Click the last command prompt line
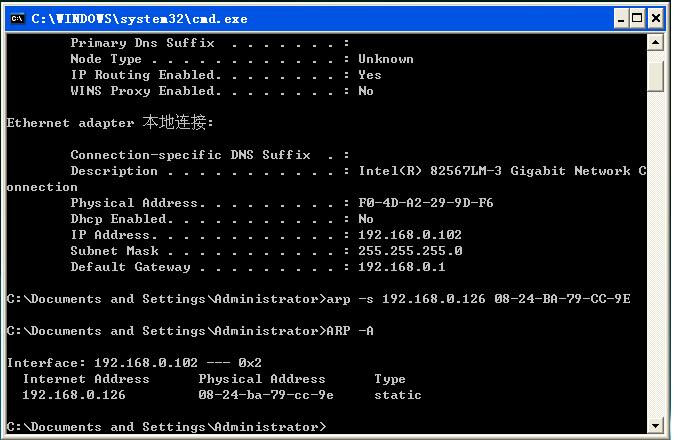The width and height of the screenshot is (680, 440). (167, 427)
